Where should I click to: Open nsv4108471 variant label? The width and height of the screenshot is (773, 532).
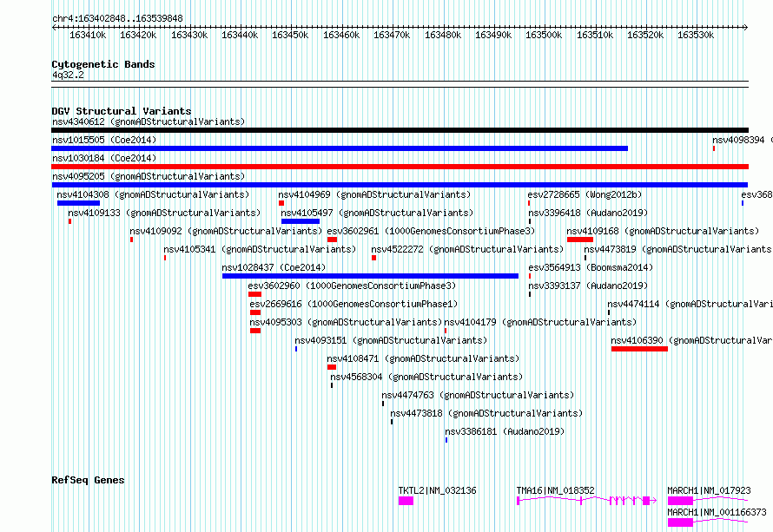(x=423, y=358)
